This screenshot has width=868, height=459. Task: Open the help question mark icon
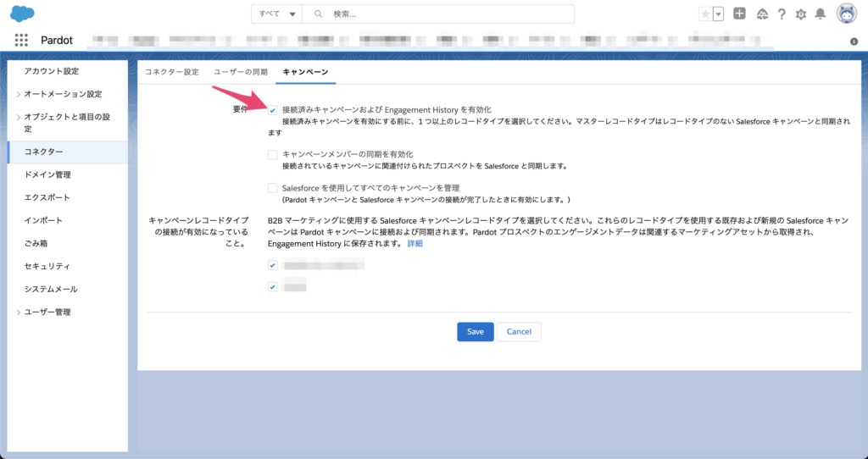click(782, 14)
